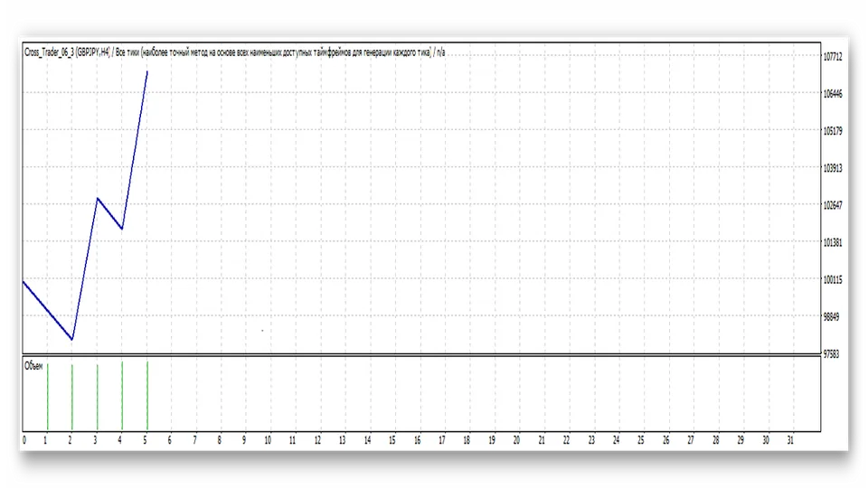Click trade number 16 on horizontal axis
The width and height of the screenshot is (868, 488).
pos(418,440)
